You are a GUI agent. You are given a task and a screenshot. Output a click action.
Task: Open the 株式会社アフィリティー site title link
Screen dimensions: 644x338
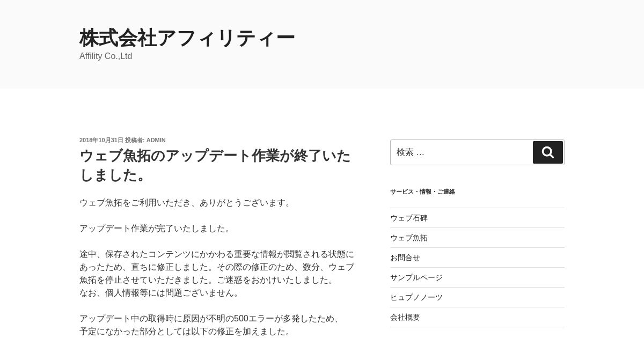pyautogui.click(x=187, y=38)
